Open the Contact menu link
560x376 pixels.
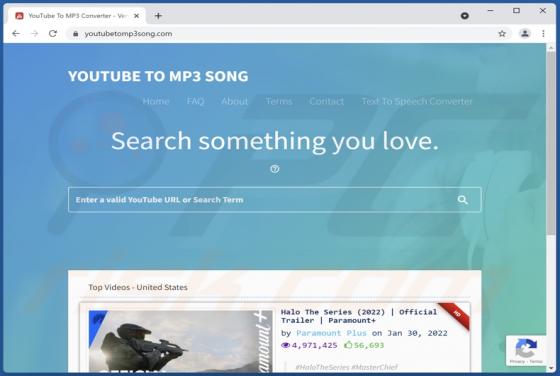[x=327, y=101]
